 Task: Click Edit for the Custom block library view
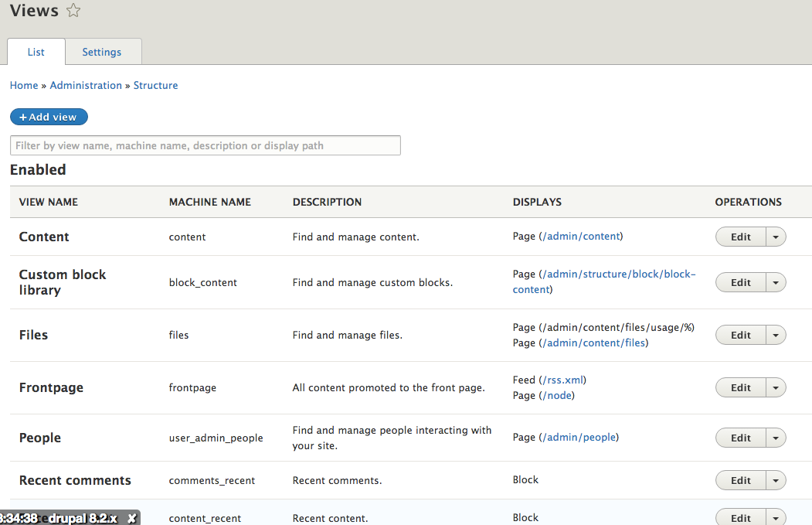740,282
